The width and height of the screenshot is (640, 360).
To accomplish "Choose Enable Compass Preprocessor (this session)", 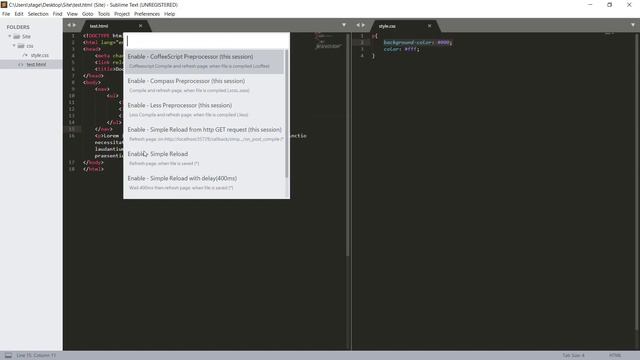I will coord(204,86).
